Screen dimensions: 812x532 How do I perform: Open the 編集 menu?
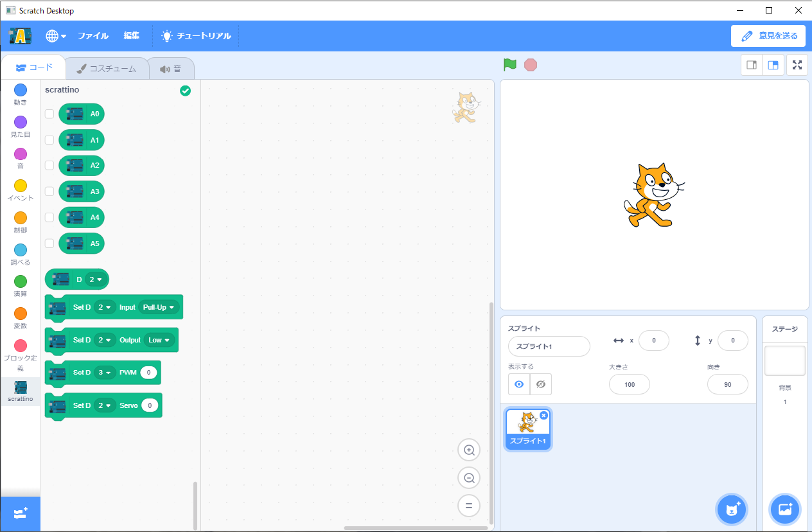pos(132,36)
